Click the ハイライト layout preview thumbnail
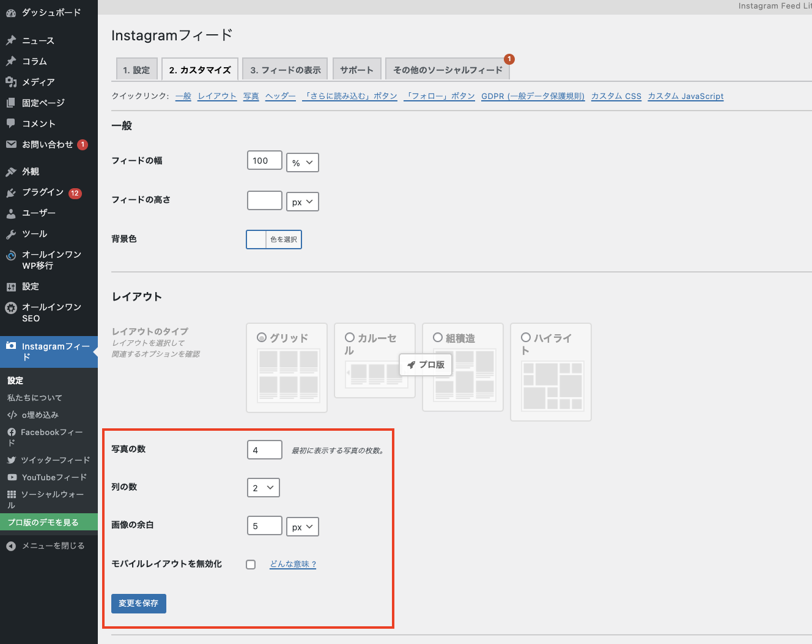 [x=553, y=386]
